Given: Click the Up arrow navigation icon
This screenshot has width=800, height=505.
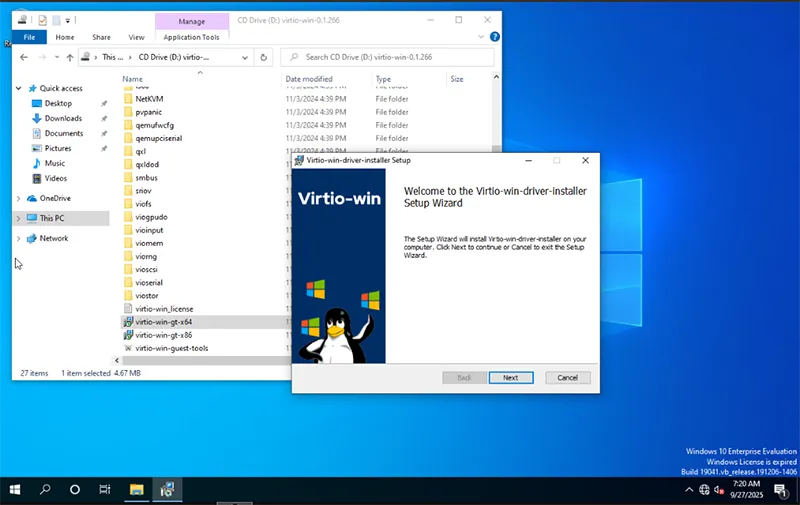Looking at the screenshot, I should coord(69,57).
